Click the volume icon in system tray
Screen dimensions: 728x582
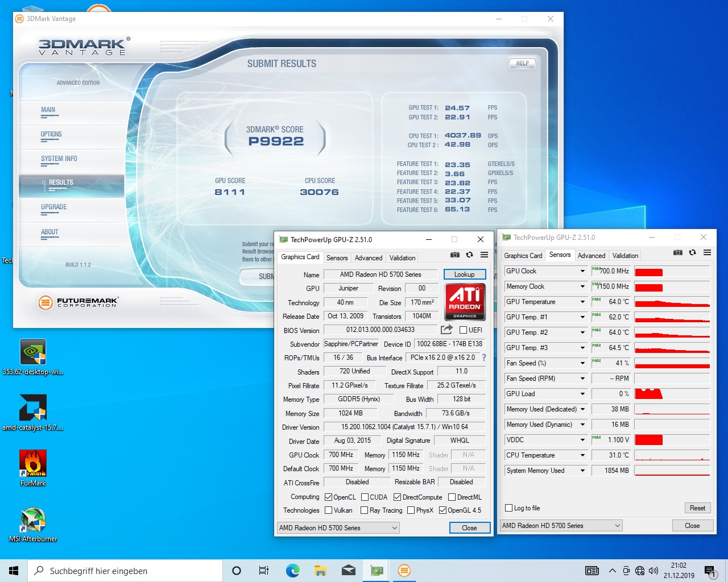tap(653, 571)
